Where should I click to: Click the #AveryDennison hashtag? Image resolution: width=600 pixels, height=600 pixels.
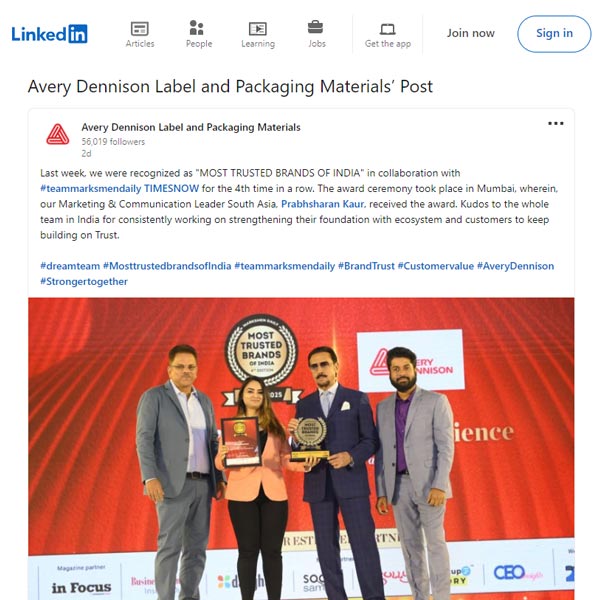click(x=515, y=266)
